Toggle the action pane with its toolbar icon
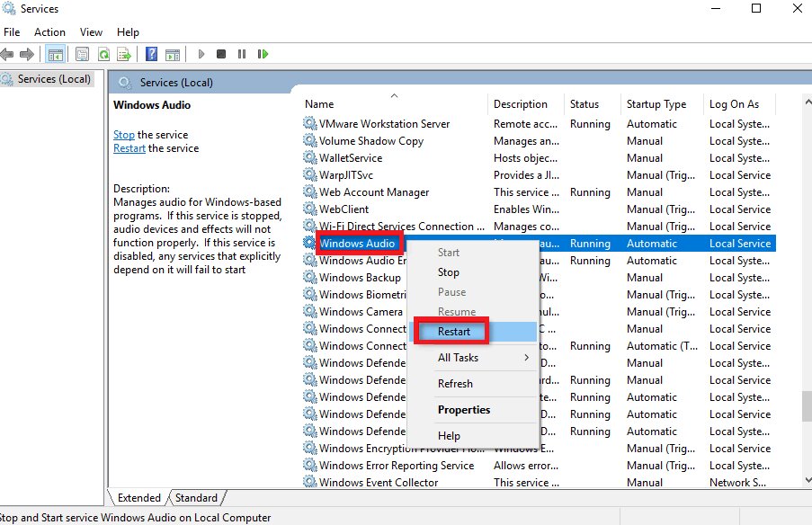Screen dimensions: 812x525 (173, 54)
